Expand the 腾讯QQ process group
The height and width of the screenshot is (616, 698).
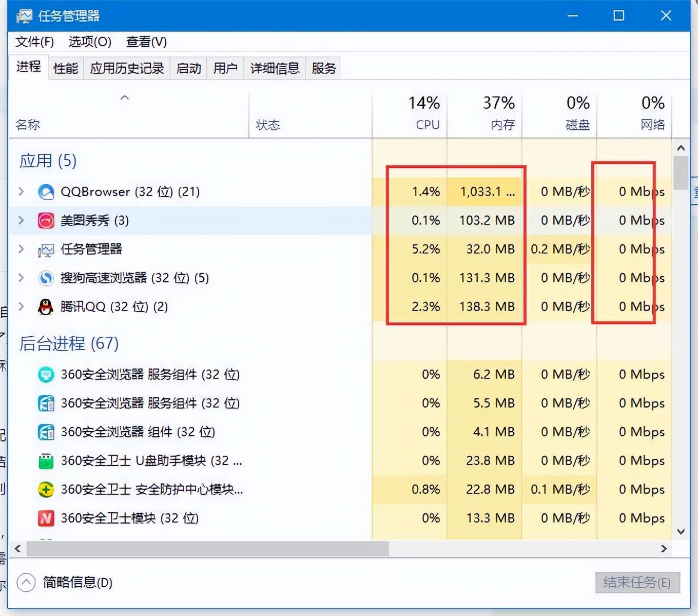tap(21, 306)
